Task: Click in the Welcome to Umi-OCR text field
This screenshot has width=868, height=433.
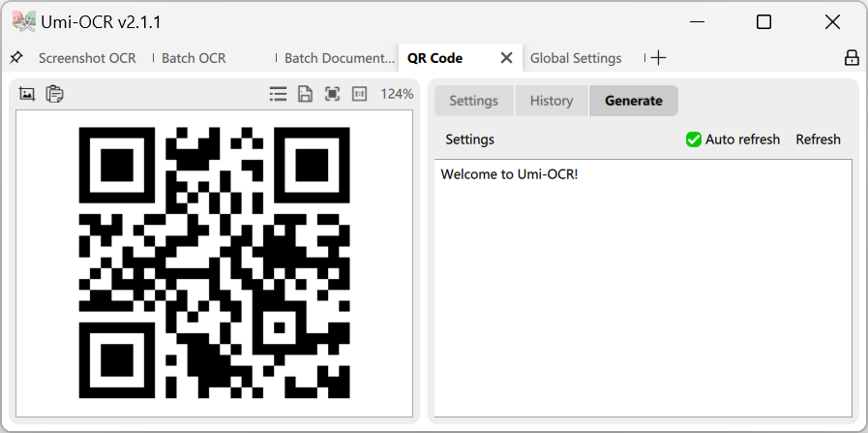Action: (x=643, y=289)
